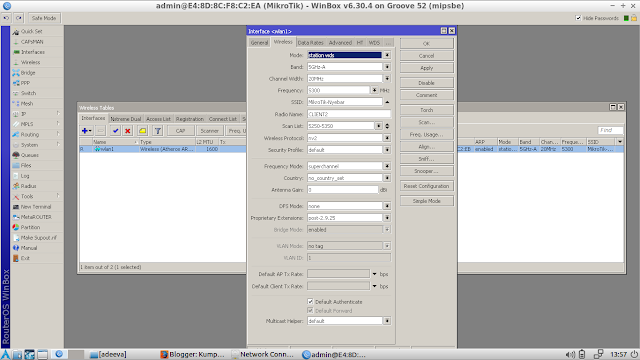640x360 pixels.
Task: Switch to Data Rates tab
Action: pyautogui.click(x=310, y=42)
